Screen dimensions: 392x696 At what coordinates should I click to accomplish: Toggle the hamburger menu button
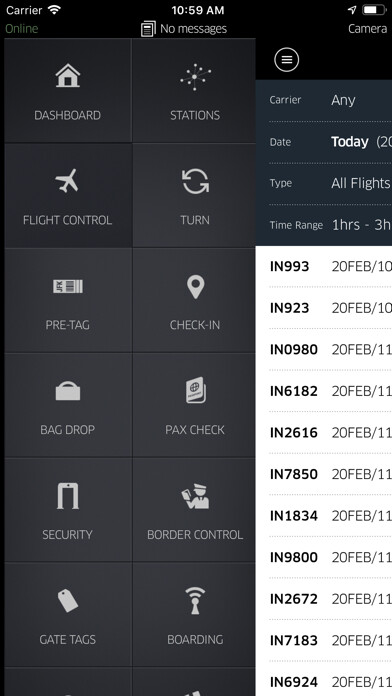point(286,59)
